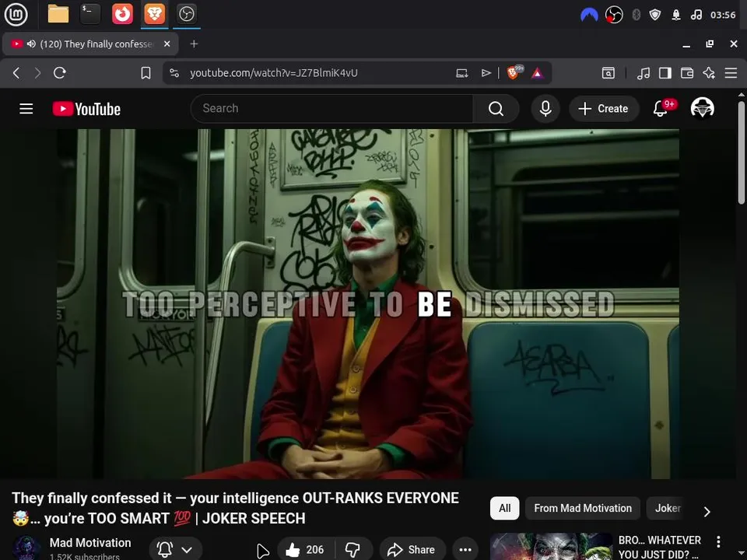
Task: Go forward in browser history
Action: [x=37, y=73]
